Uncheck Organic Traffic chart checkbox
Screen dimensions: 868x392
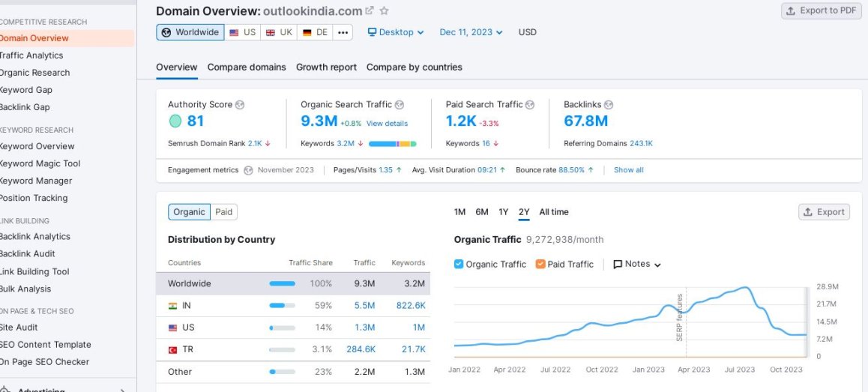(x=458, y=264)
